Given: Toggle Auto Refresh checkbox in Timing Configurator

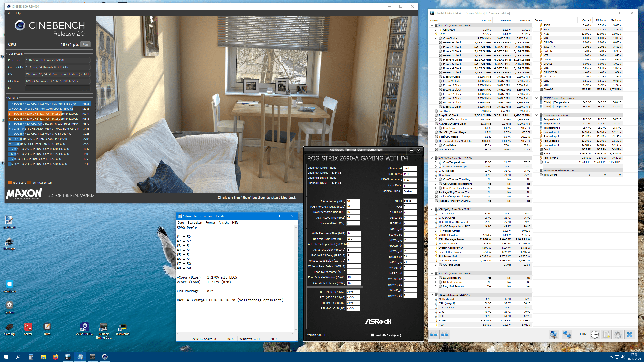Looking at the screenshot, I should 373,335.
